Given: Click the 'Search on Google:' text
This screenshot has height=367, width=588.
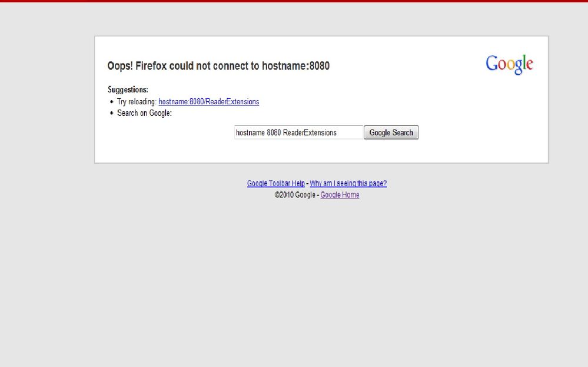Looking at the screenshot, I should (x=144, y=113).
